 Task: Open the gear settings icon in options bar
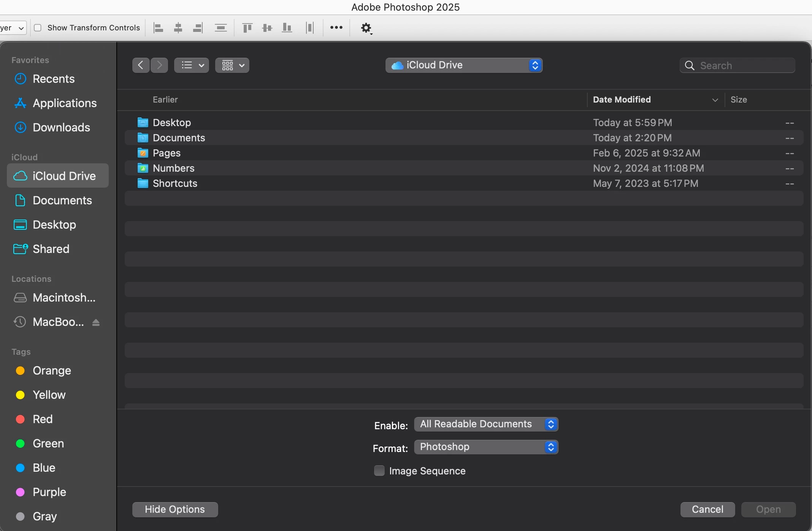coord(366,28)
